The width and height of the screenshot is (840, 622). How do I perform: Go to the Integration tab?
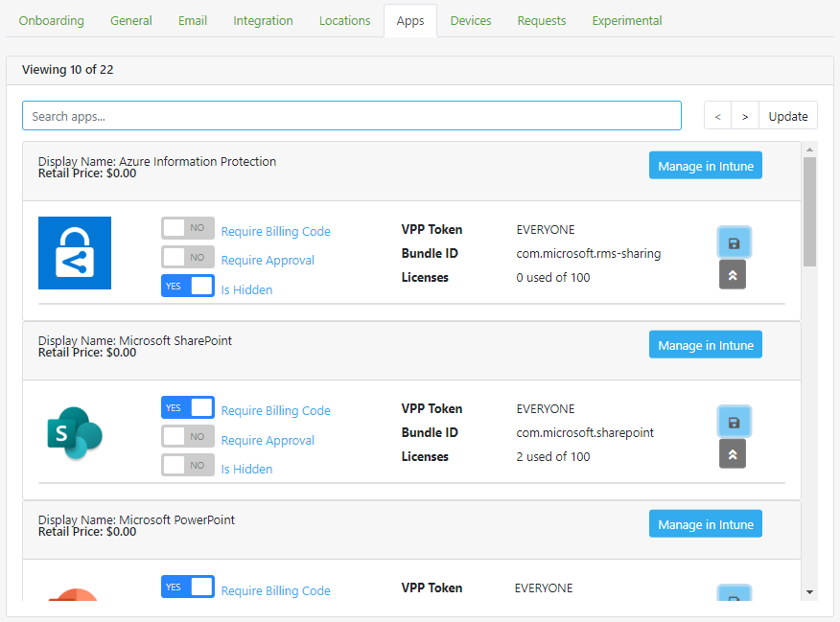[x=263, y=21]
